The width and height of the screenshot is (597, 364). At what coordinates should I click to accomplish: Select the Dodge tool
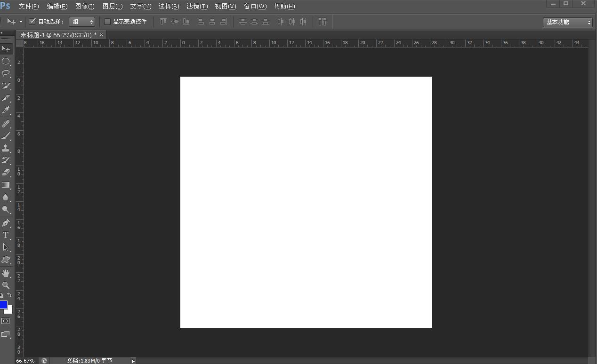point(6,210)
